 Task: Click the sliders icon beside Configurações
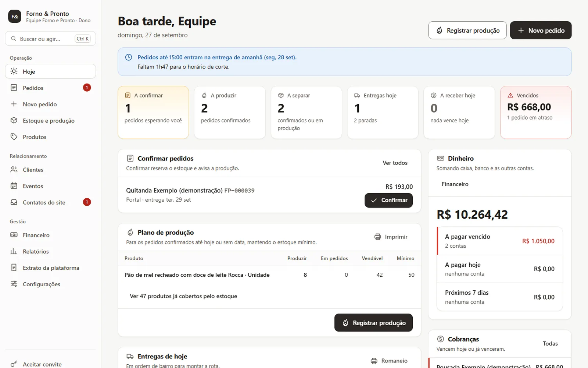click(x=14, y=284)
